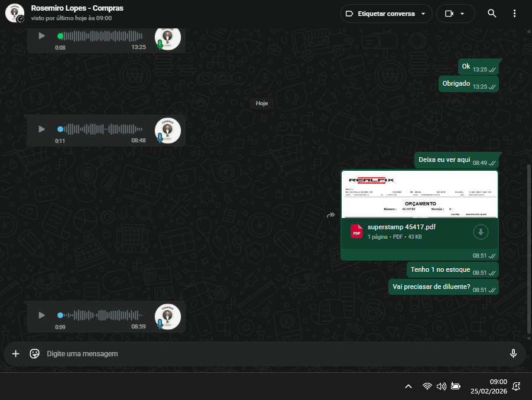Play the 13:25 voice message
This screenshot has height=400, width=532.
pyautogui.click(x=41, y=35)
